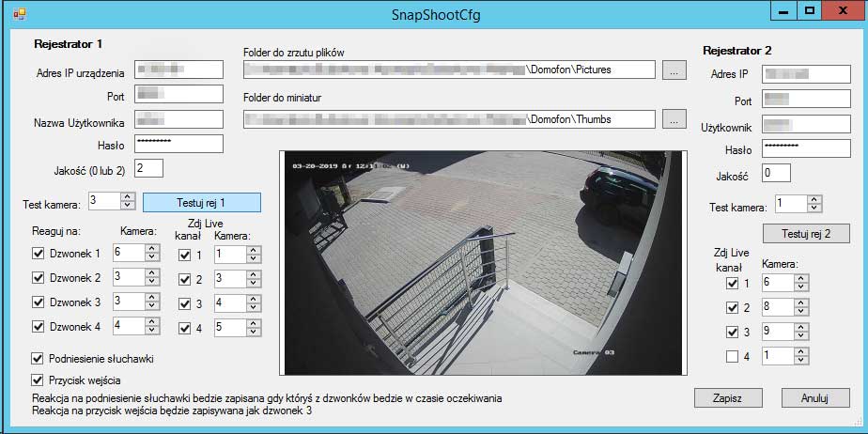The height and width of the screenshot is (434, 868).
Task: Disable the Przycisk wejścia option
Action: [x=39, y=380]
